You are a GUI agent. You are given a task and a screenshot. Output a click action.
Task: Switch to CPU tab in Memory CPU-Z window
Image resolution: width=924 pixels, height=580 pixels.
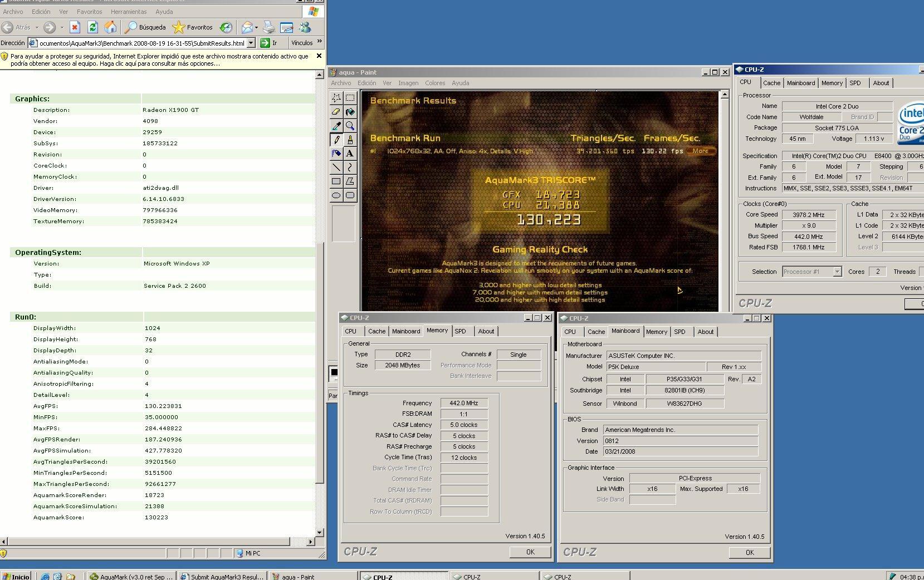351,331
